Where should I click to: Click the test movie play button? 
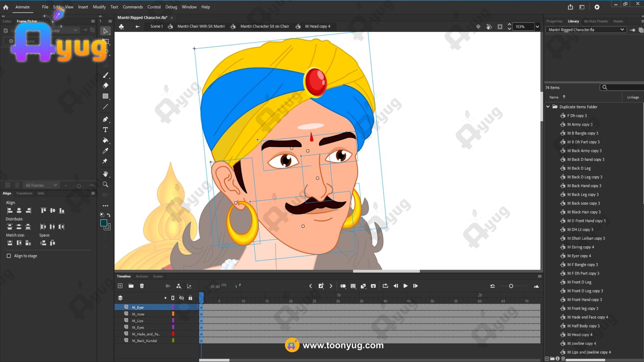click(597, 7)
